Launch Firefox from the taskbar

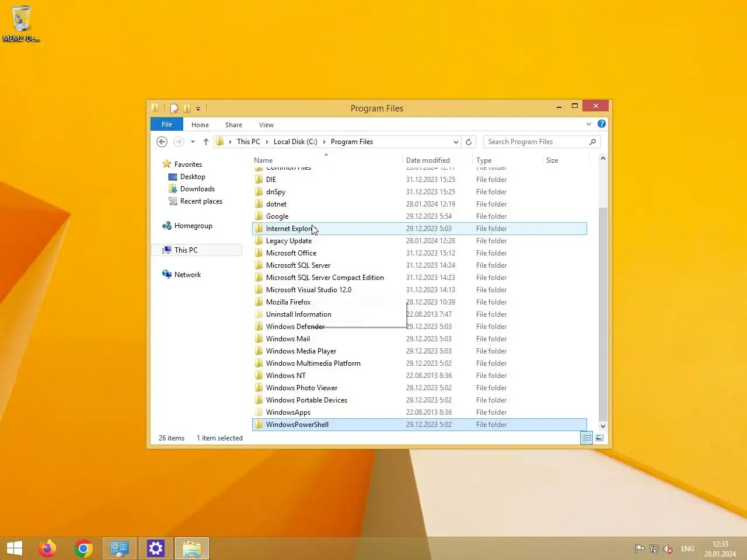[47, 548]
